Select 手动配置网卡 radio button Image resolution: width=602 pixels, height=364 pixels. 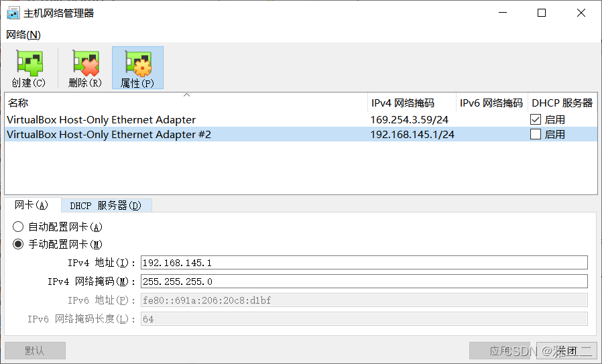(x=18, y=244)
